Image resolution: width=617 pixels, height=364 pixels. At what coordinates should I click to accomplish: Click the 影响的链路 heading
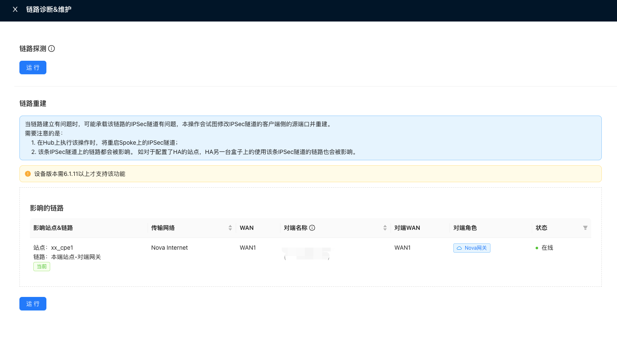(47, 208)
